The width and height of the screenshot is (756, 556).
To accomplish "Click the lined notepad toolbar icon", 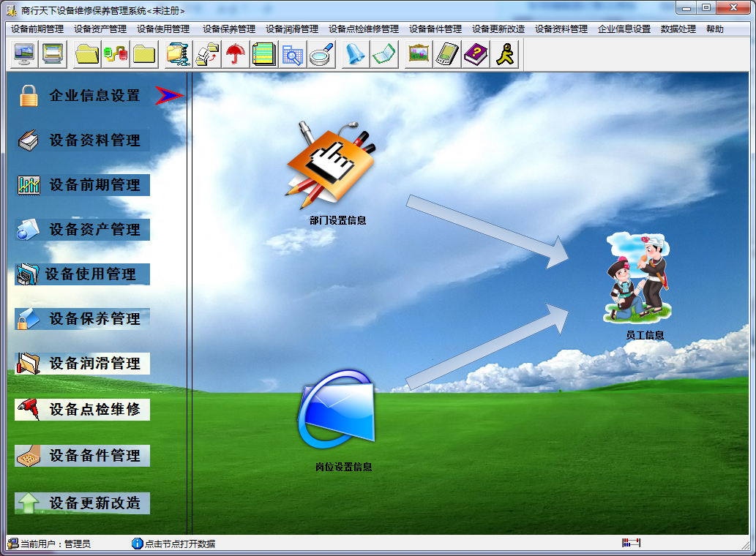I will coord(263,54).
